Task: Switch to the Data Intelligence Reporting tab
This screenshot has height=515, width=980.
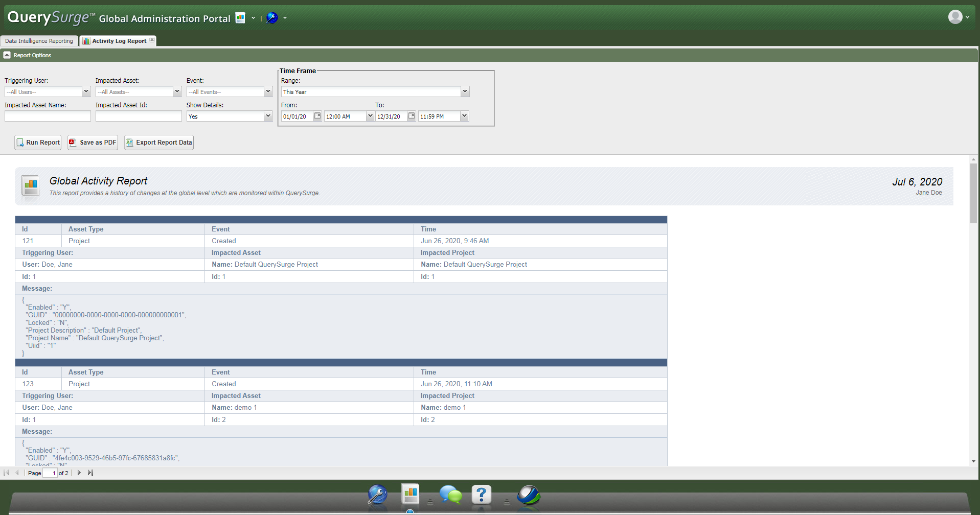Action: [x=39, y=41]
